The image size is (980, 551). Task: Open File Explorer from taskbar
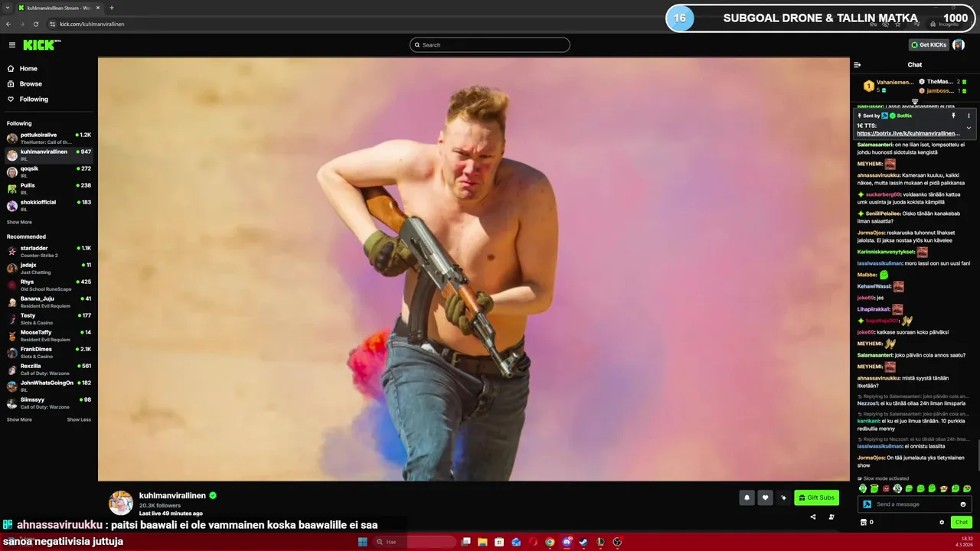pos(482,542)
